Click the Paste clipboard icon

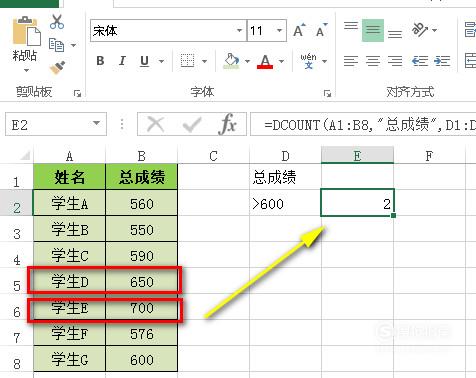26,31
